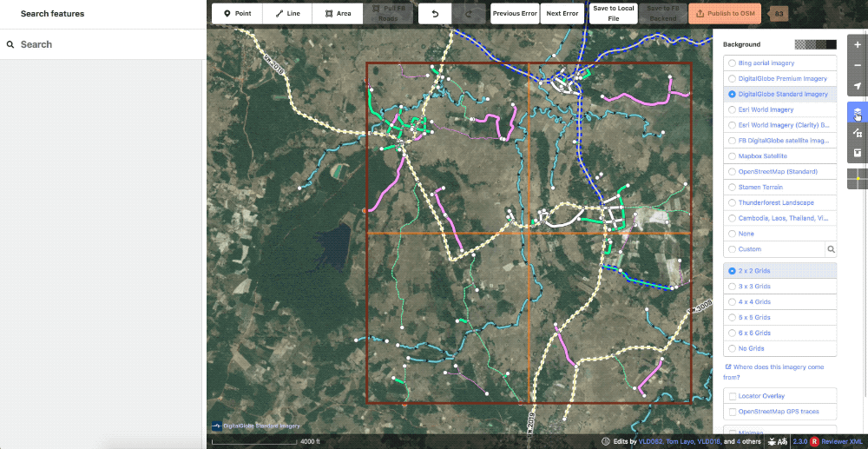Viewport: 868px width, 449px height.
Task: Undo the last edit
Action: (x=435, y=13)
